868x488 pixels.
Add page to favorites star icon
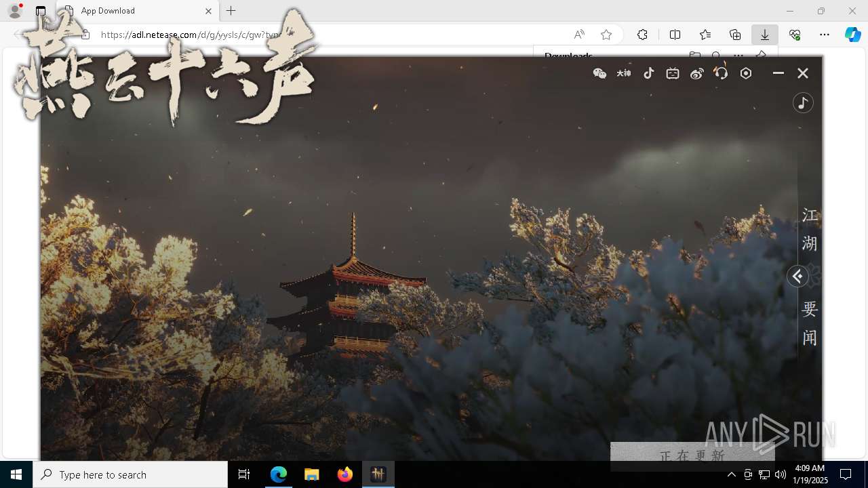(x=606, y=35)
